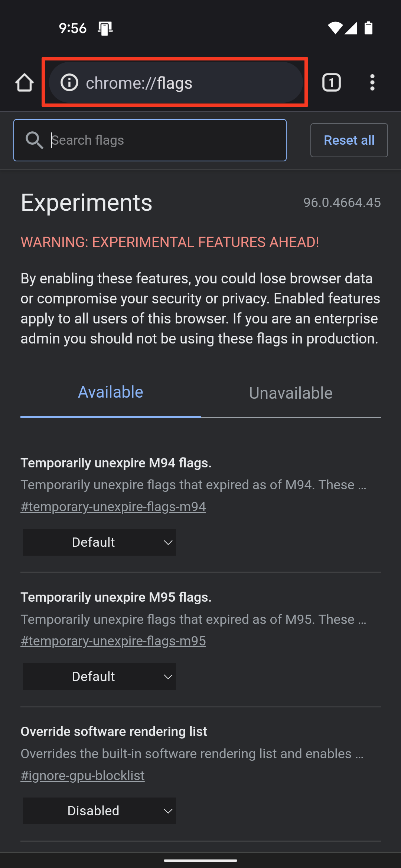
Task: Tap the Wi-Fi signal status icon
Action: (335, 28)
